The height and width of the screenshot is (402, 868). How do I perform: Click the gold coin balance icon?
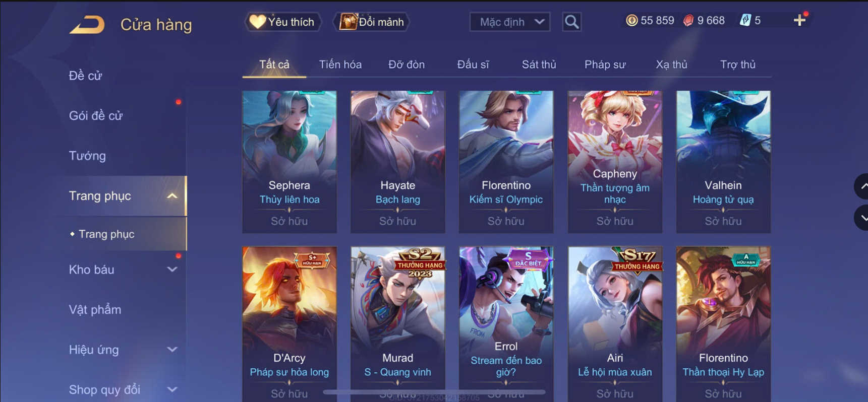631,20
